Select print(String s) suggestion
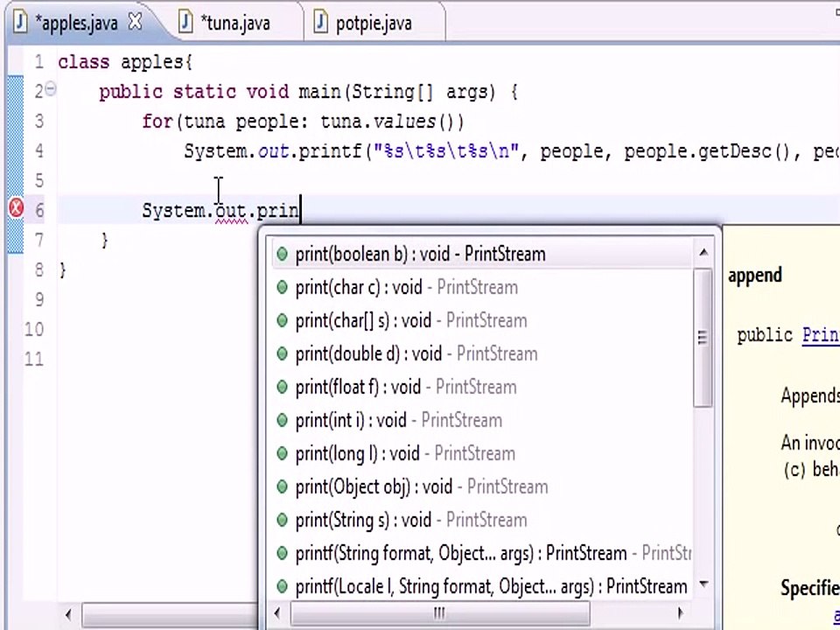The width and height of the screenshot is (840, 630). (x=482, y=520)
